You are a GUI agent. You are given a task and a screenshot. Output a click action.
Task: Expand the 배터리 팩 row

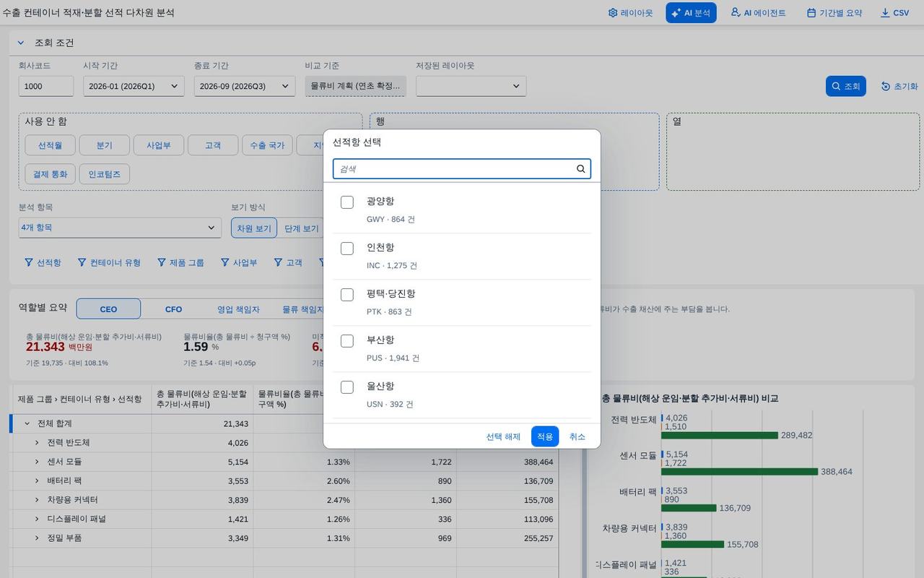(37, 480)
